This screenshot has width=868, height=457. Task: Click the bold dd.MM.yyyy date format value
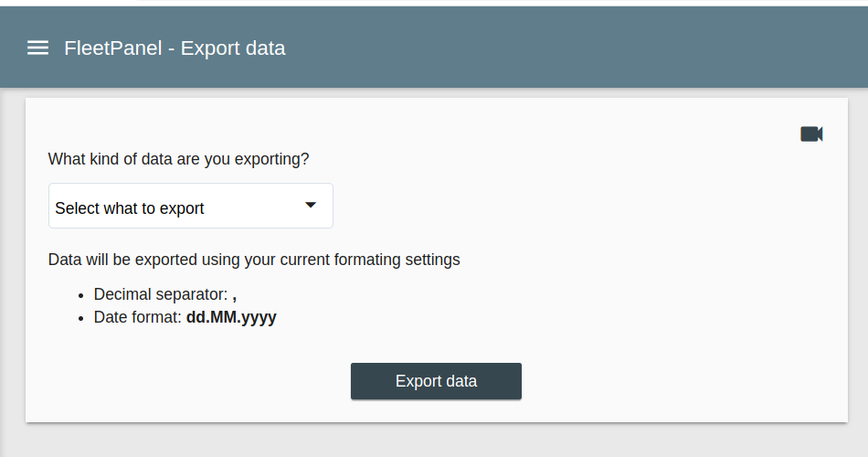point(231,318)
